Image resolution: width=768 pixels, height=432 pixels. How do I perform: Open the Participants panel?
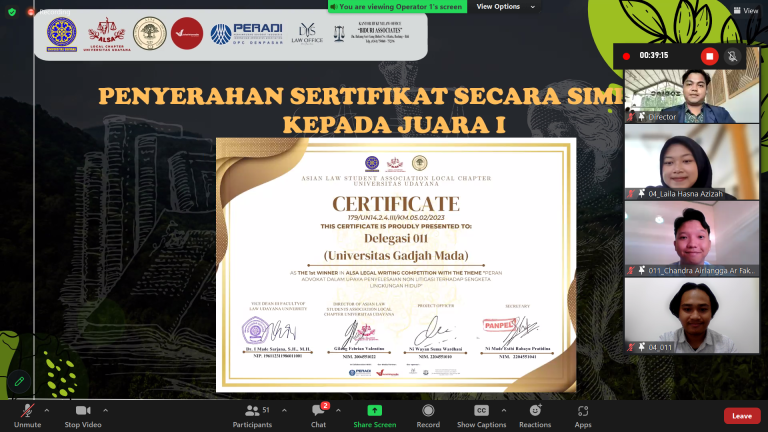tap(252, 416)
